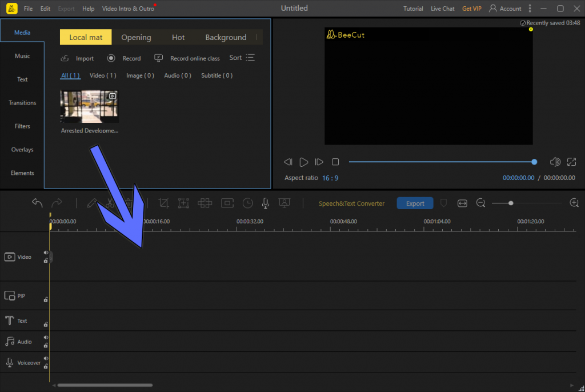Click the preview volume speaker icon
The height and width of the screenshot is (392, 585).
pos(555,162)
